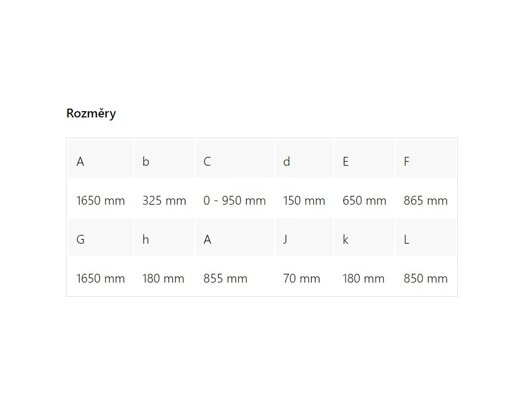Click the header cell labeled k
532x399 pixels.
pos(364,237)
